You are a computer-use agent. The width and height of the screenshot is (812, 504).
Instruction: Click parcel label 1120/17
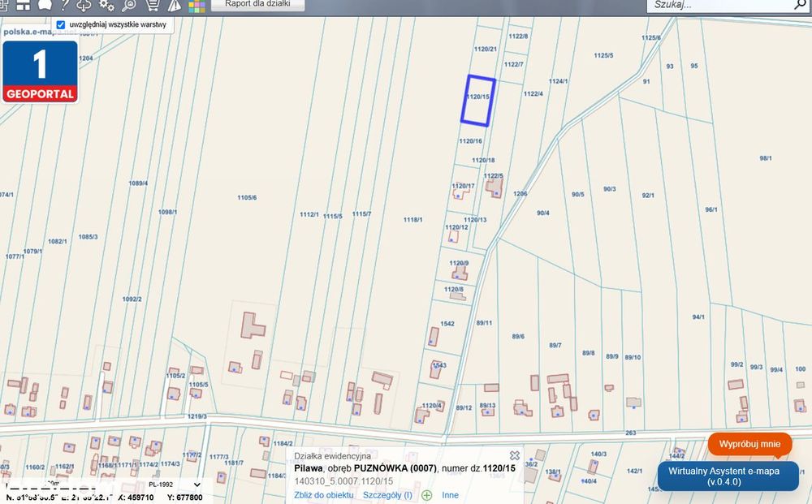coord(463,186)
